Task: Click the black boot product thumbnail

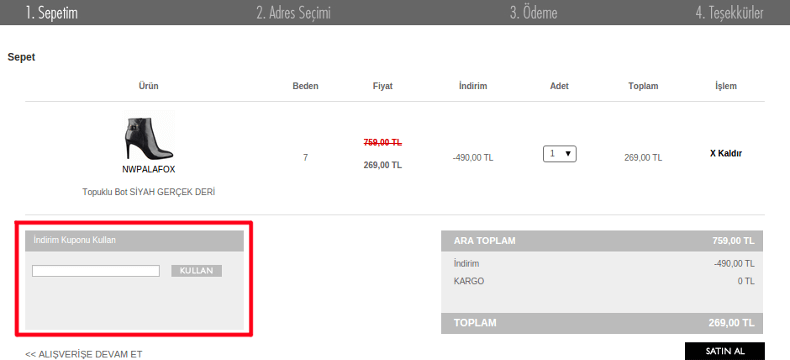Action: (149, 136)
